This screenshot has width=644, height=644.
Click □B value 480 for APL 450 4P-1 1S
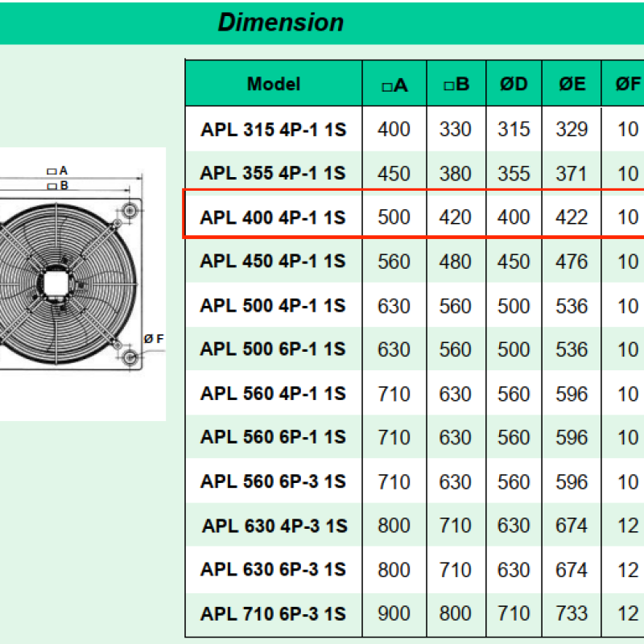pos(455,262)
